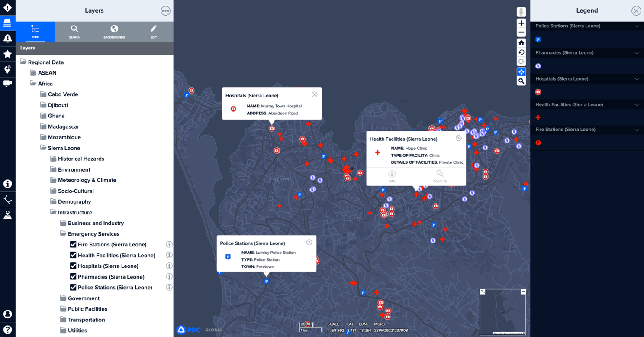Open favorites star icon in sidebar
644x337 pixels.
(7, 54)
